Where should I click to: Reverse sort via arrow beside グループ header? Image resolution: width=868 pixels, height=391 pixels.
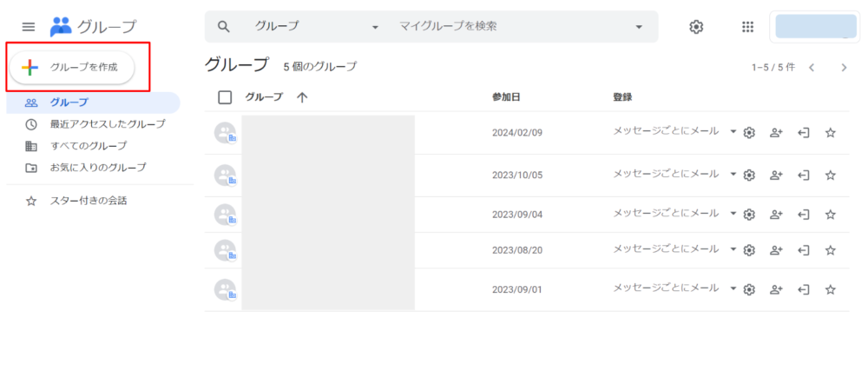[x=302, y=97]
